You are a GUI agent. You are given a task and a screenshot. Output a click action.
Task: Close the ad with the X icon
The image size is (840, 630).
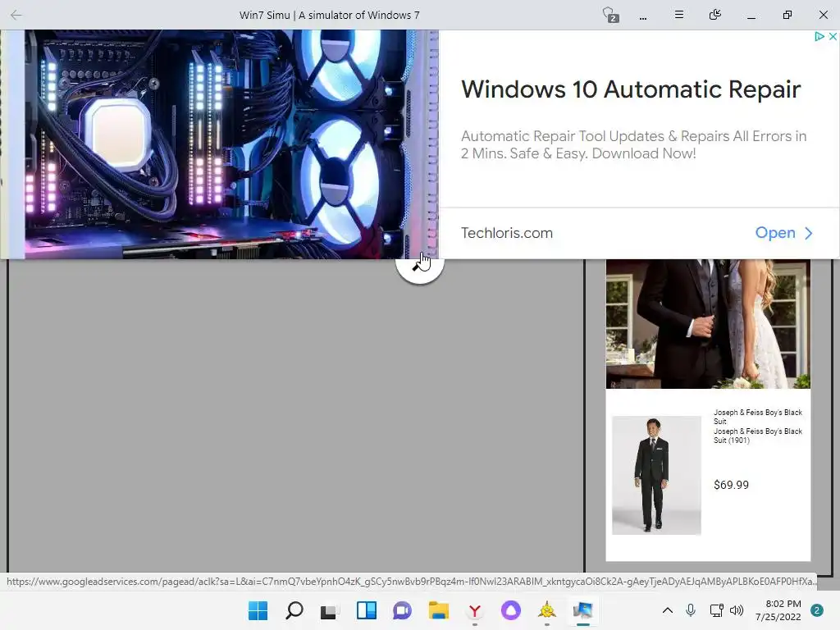[x=833, y=36]
